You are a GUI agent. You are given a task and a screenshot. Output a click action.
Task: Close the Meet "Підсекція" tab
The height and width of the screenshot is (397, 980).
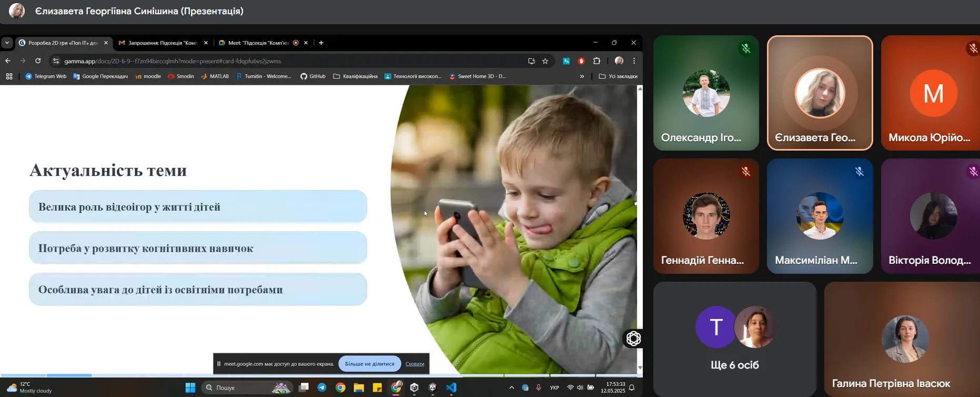[306, 43]
